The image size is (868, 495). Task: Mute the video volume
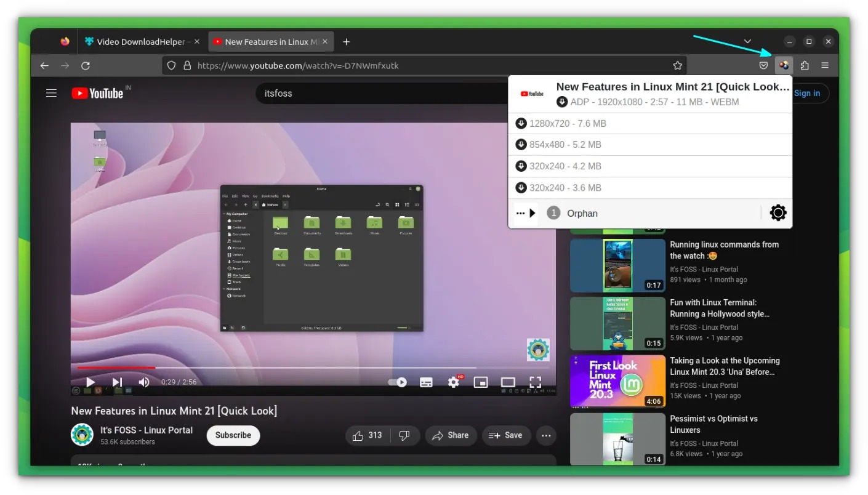(x=144, y=382)
